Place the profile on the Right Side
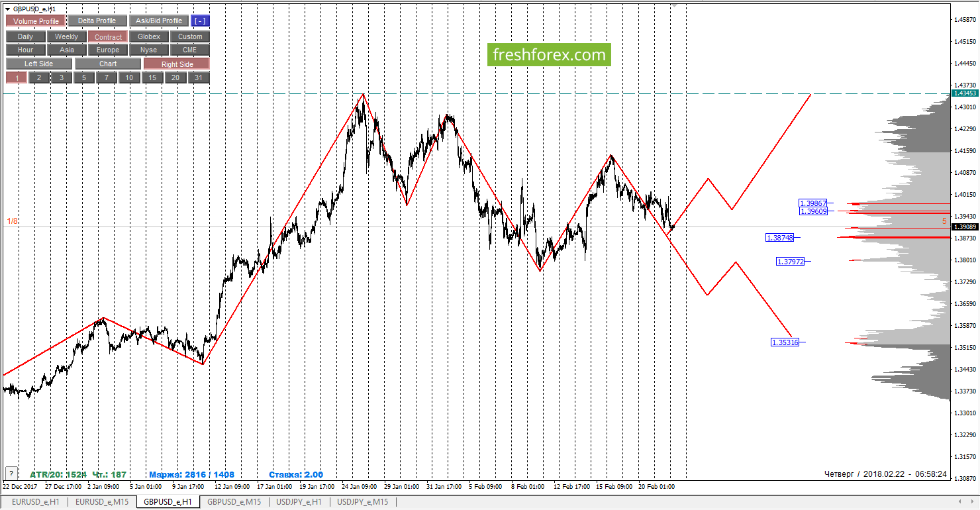 click(x=177, y=64)
